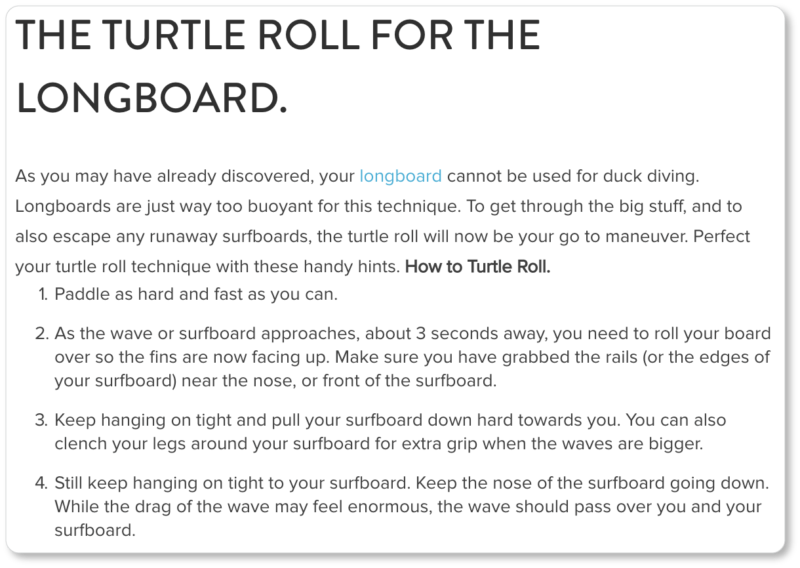Click list number 2 marker
Image resolution: width=800 pixels, height=568 pixels.
coord(42,334)
